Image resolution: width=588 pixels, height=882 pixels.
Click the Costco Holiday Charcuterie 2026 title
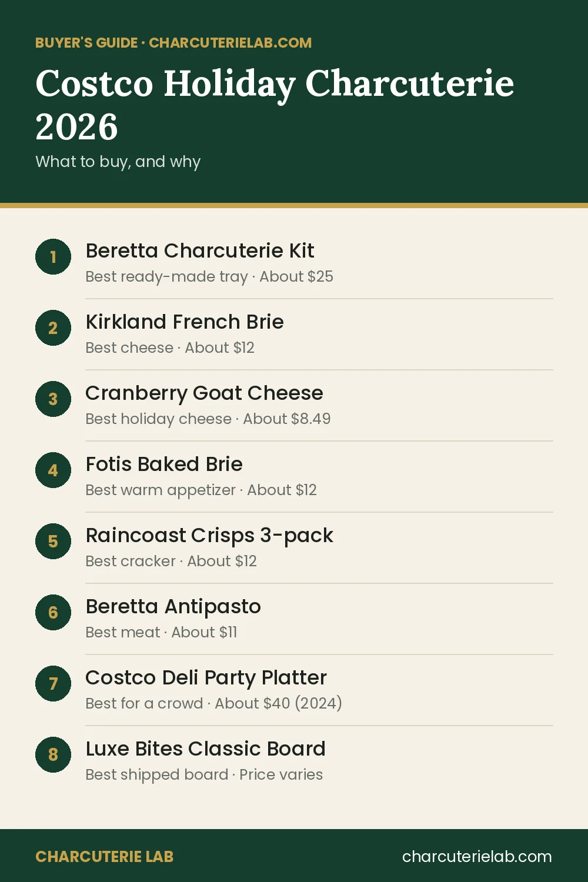pyautogui.click(x=275, y=105)
